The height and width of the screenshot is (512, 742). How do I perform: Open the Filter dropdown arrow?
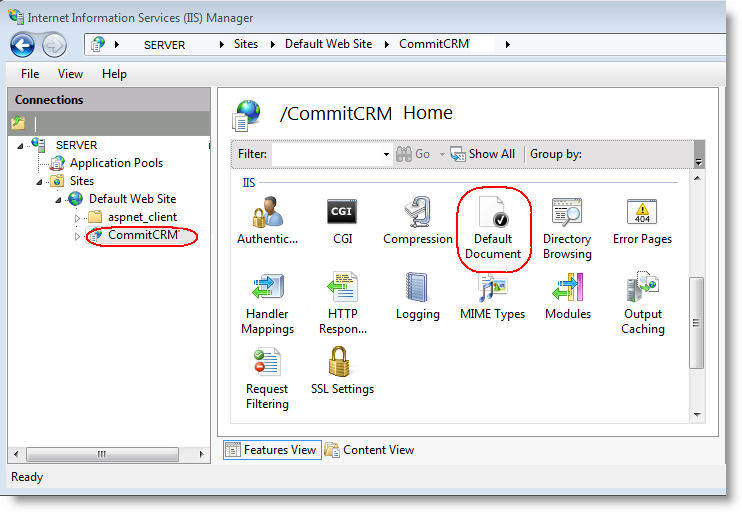[386, 155]
